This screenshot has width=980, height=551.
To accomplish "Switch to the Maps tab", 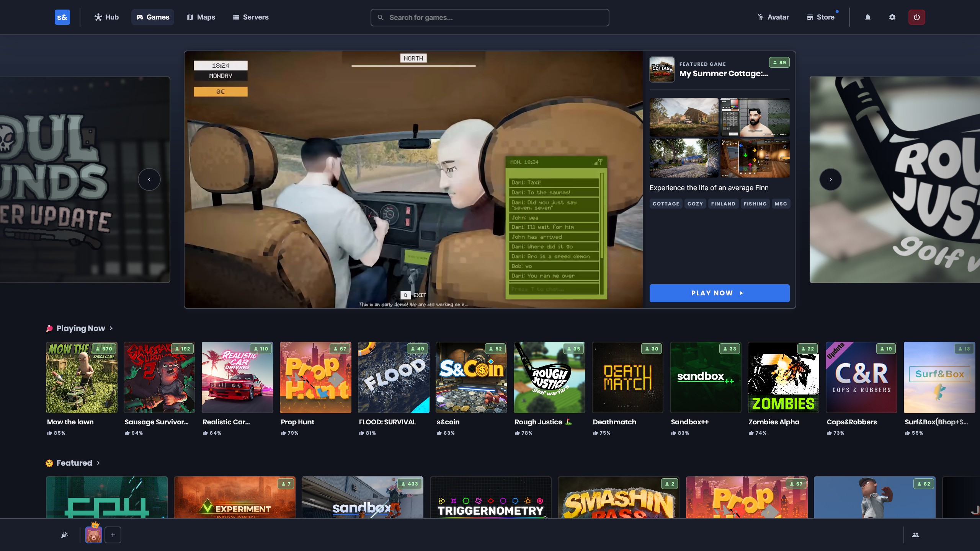I will pyautogui.click(x=201, y=17).
